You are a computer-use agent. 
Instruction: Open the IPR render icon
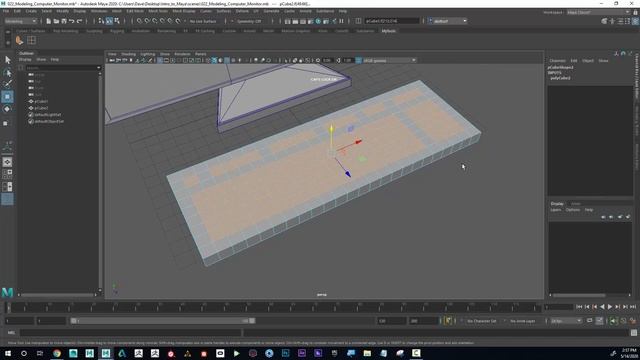302,21
